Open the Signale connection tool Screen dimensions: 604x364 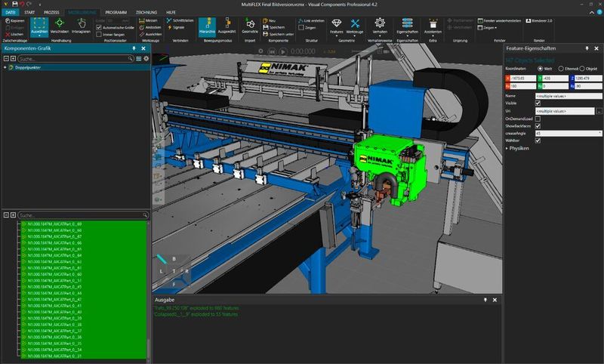pyautogui.click(x=176, y=28)
